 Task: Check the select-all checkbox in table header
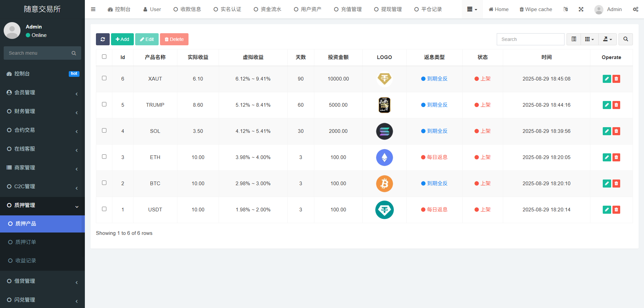(x=104, y=57)
